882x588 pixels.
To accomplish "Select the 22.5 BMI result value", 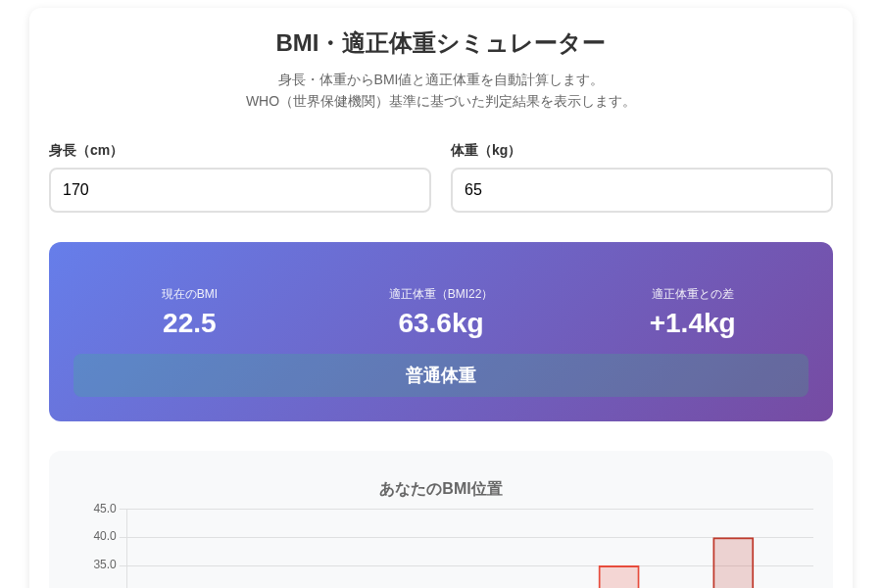I will (x=189, y=323).
